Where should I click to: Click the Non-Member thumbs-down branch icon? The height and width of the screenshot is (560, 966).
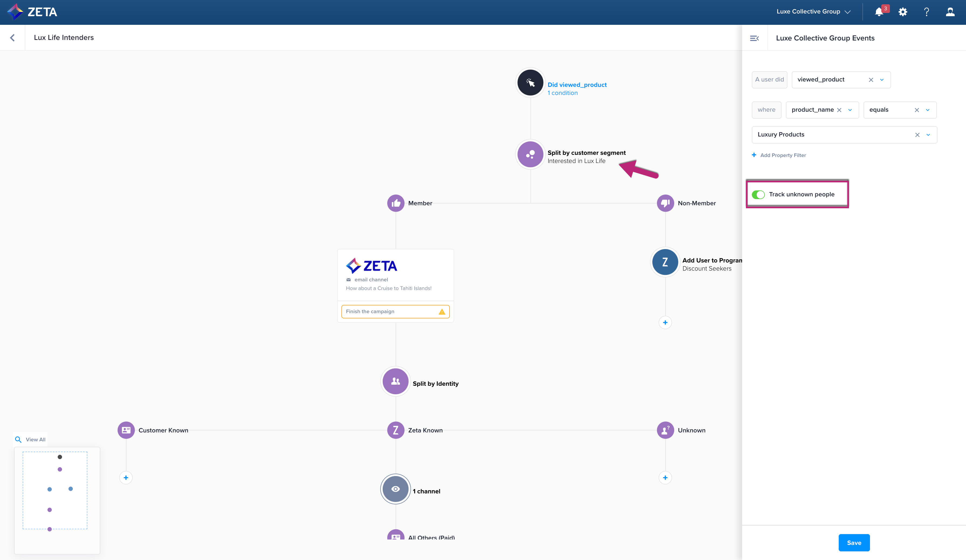665,203
